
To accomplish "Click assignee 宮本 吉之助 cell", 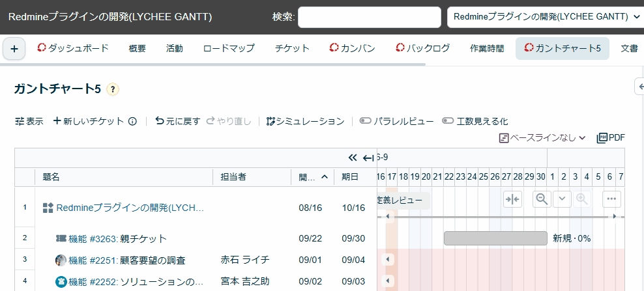I will pos(245,281).
